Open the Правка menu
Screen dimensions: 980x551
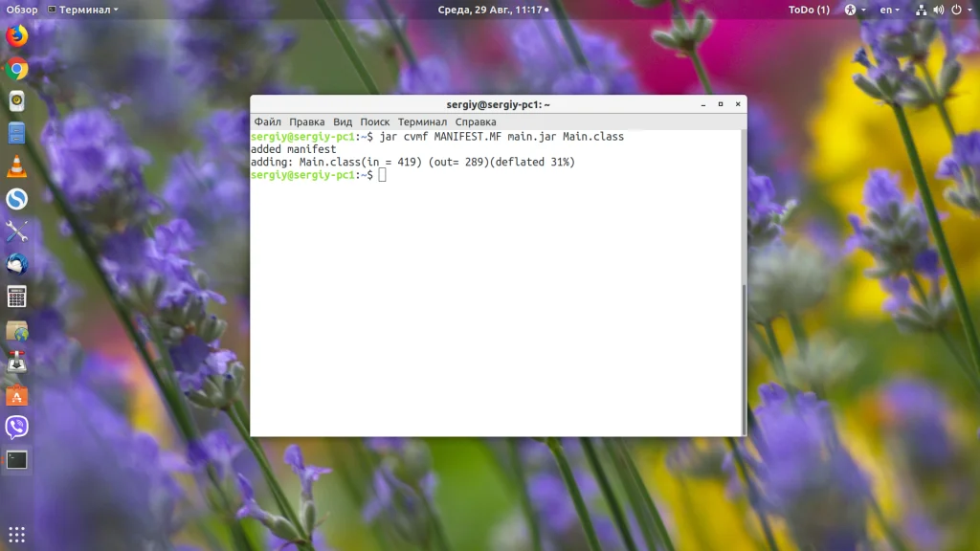pyautogui.click(x=307, y=121)
